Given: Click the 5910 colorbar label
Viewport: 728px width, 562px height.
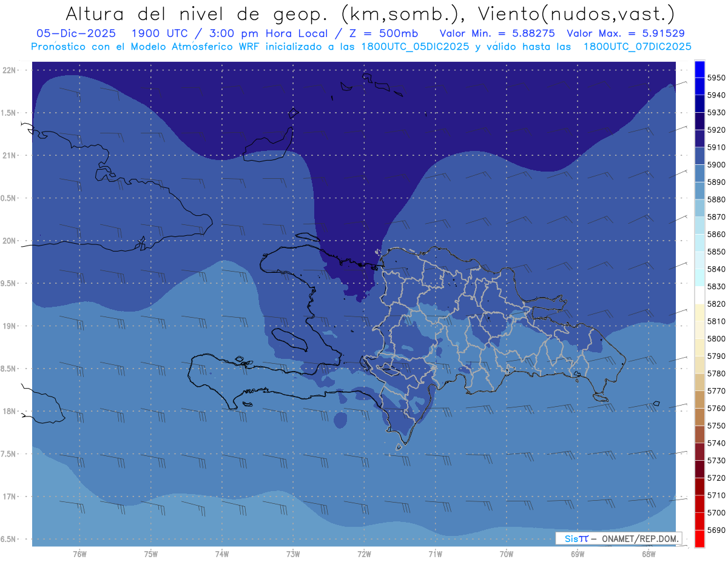Looking at the screenshot, I should click(716, 147).
